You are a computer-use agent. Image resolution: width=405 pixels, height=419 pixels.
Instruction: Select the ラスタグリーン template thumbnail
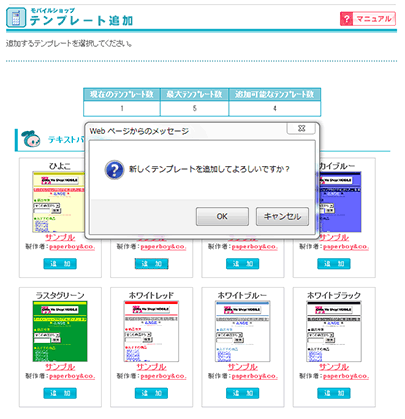[60, 331]
